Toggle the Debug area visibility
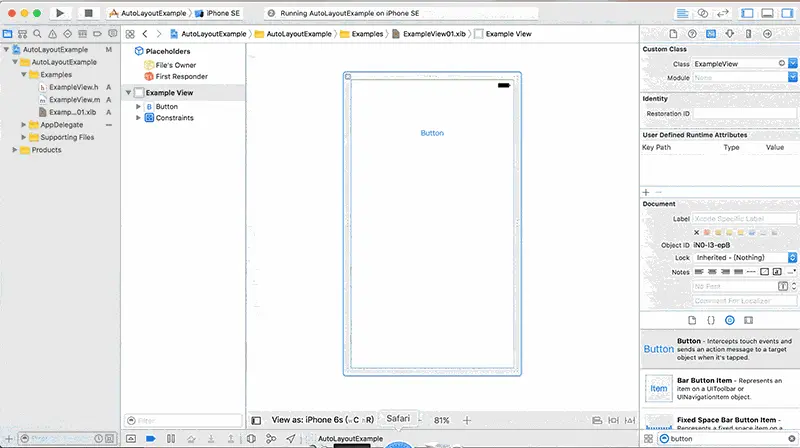 767,13
